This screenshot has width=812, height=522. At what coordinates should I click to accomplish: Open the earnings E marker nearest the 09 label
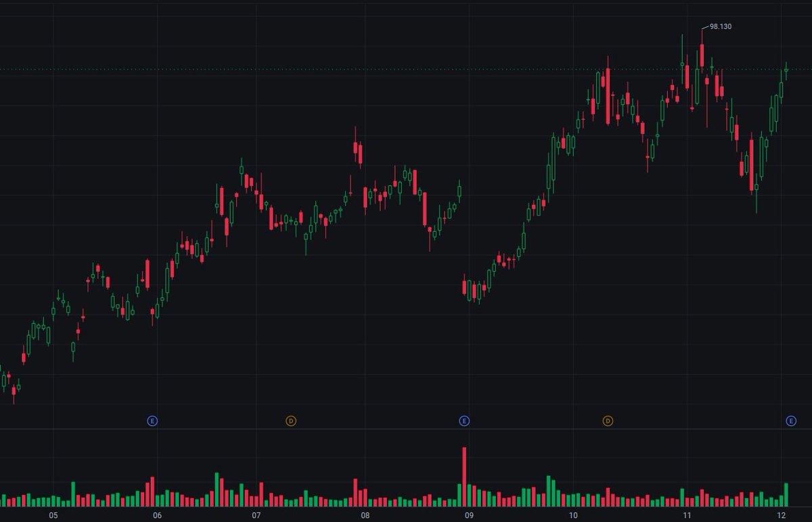464,421
